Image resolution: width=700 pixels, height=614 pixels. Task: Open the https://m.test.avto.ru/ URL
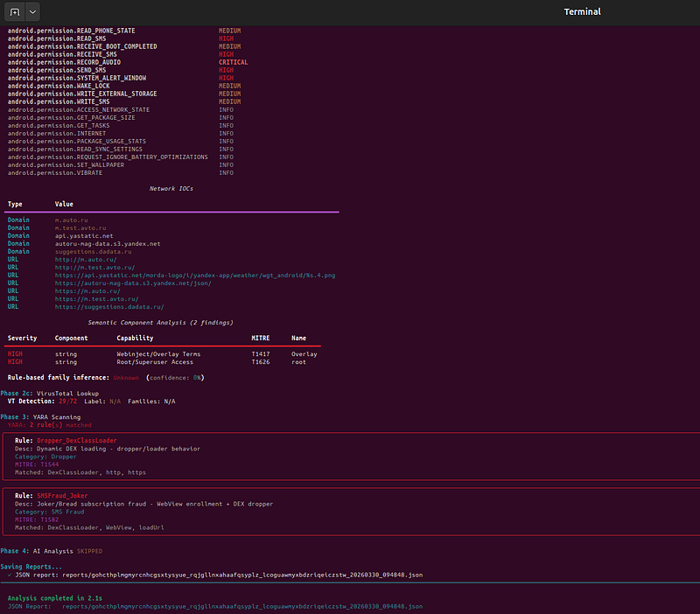(96, 299)
